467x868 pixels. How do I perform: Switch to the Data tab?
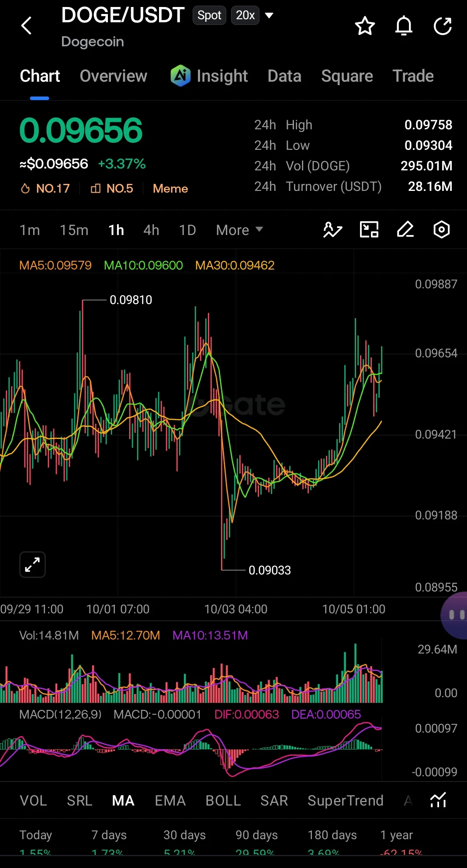tap(284, 76)
